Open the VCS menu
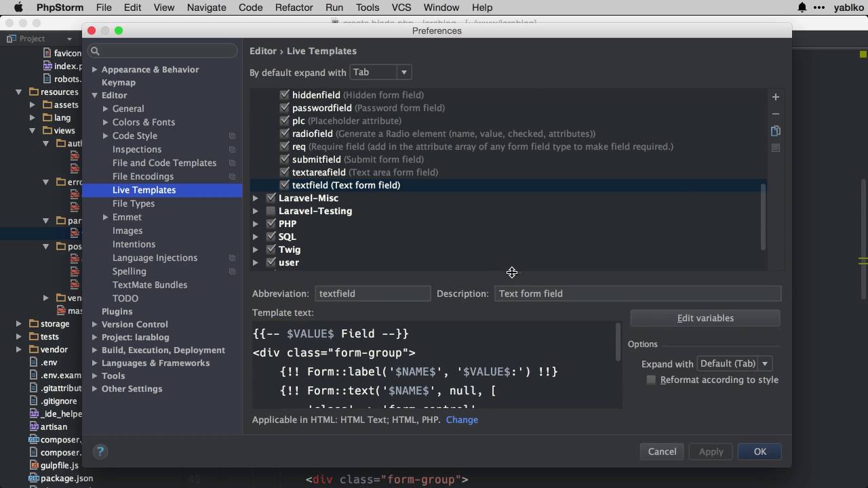 (401, 7)
